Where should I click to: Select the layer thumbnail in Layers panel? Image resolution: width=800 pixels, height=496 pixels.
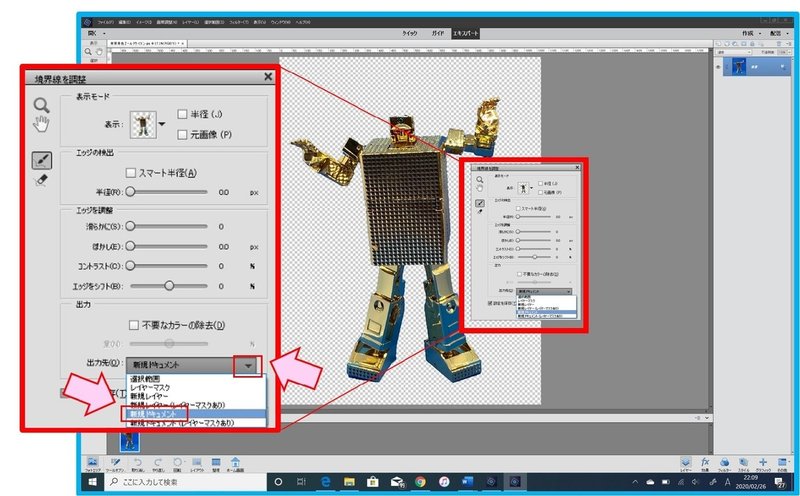click(739, 66)
